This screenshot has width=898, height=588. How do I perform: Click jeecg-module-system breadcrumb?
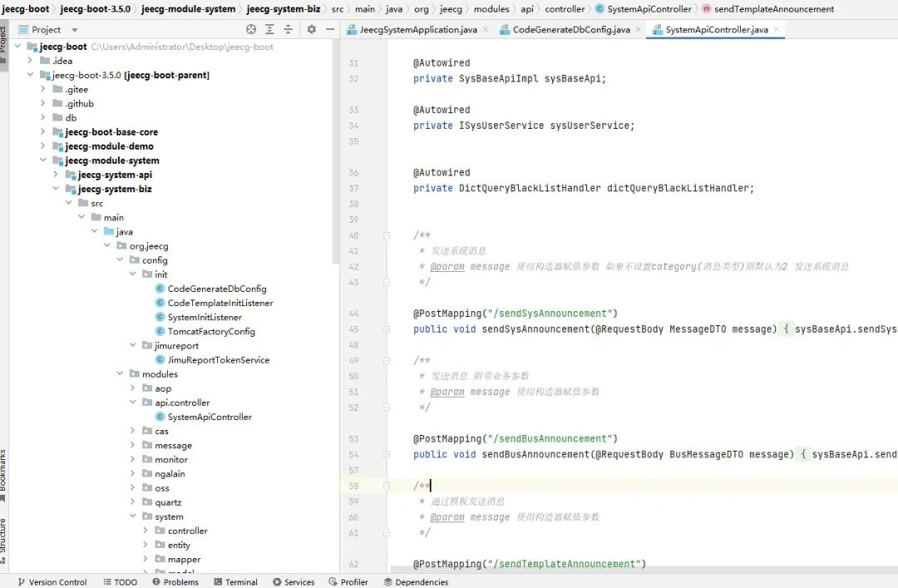click(188, 8)
